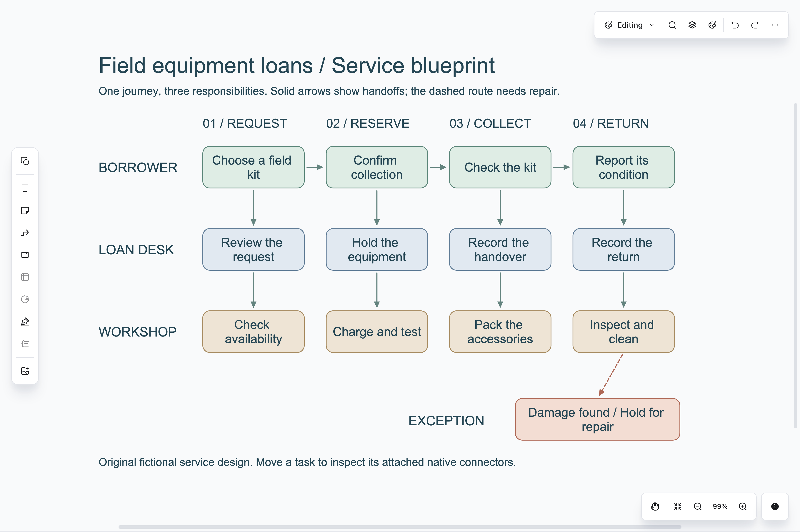The image size is (800, 532).
Task: Click the '04 / RETURN' column header
Action: point(611,123)
